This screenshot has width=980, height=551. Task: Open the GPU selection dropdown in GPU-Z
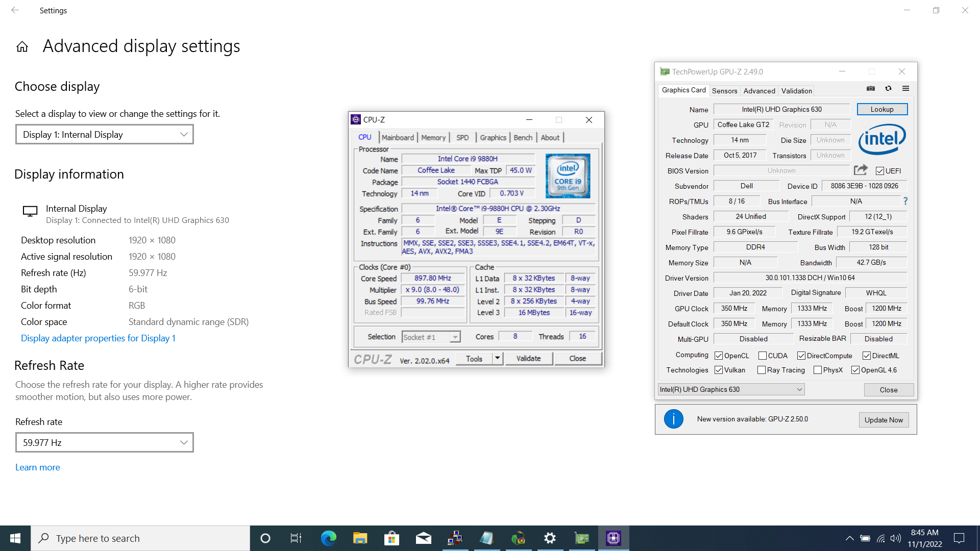pos(731,389)
